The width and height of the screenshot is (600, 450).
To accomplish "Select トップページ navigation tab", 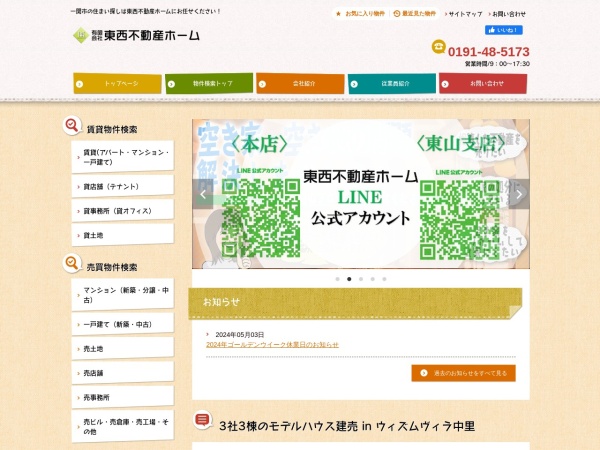I will (117, 83).
